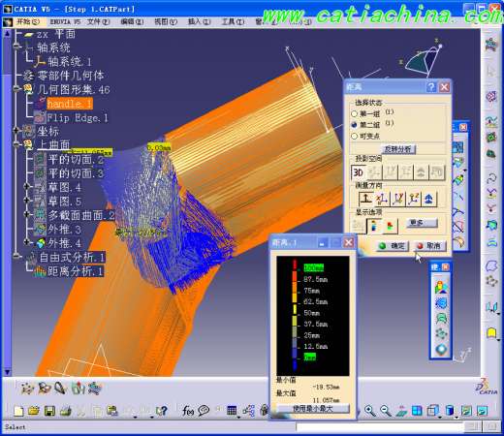This screenshot has height=436, width=504.
Task: Click the up arrow of the tree scrollbar
Action: (x=7, y=33)
